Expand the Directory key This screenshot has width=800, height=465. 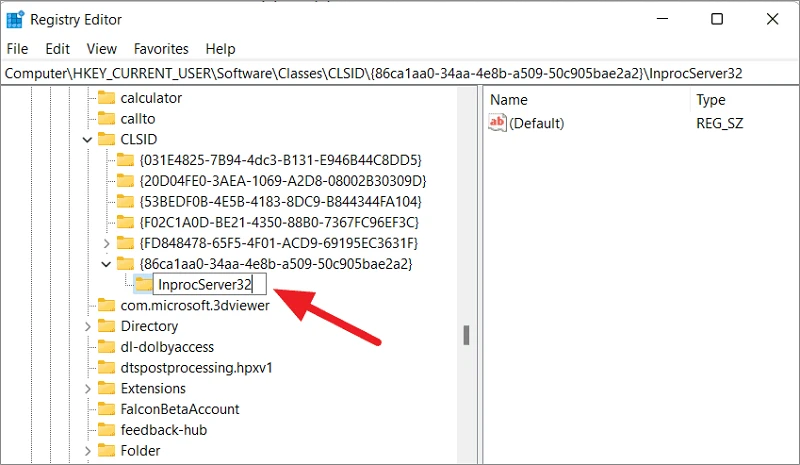coord(87,326)
